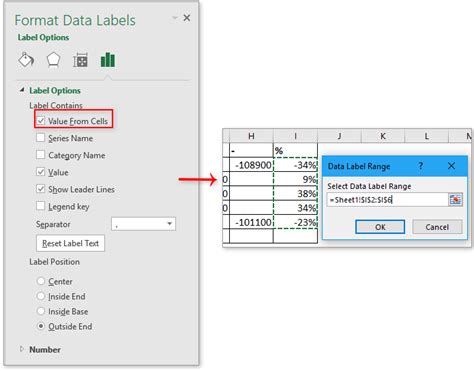Enable the Category Name checkbox
474x371 pixels.
coord(41,155)
